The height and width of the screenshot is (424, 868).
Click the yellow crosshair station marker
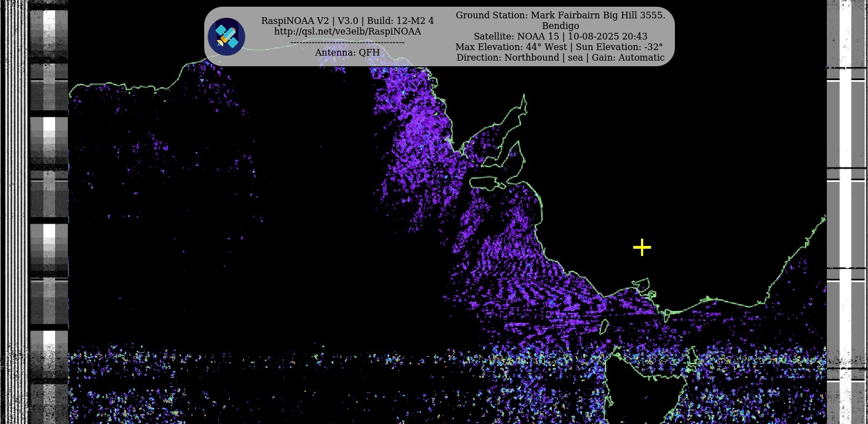click(x=642, y=248)
